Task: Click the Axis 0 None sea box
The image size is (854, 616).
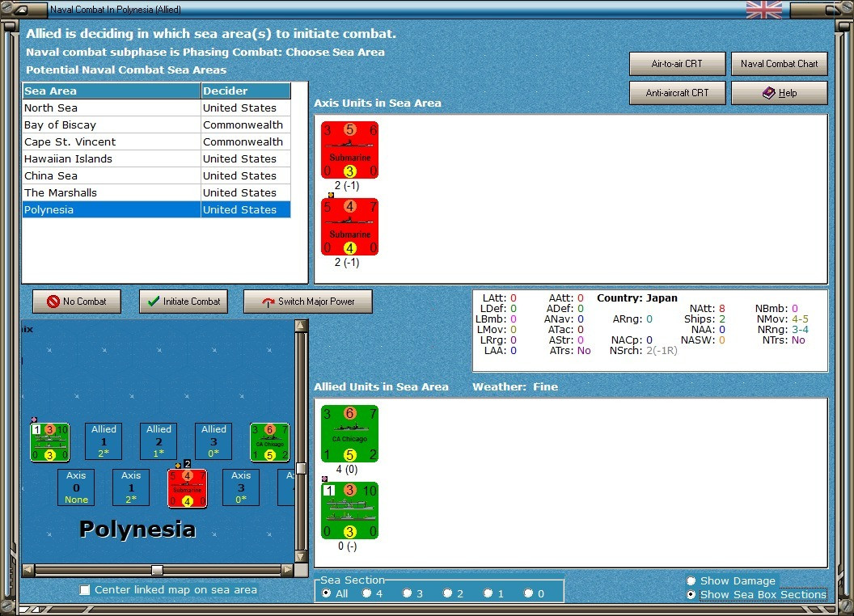Action: coord(76,487)
